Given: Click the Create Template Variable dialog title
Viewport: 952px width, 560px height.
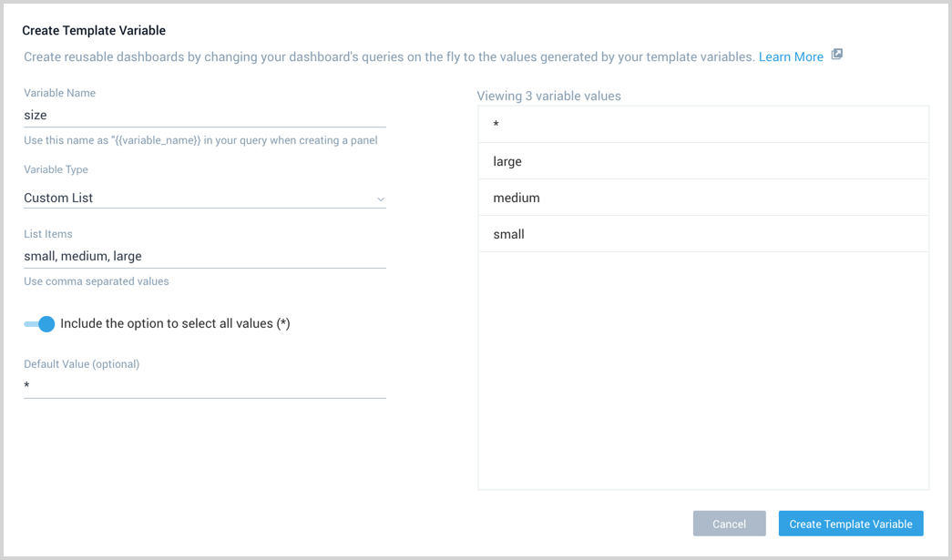Looking at the screenshot, I should [94, 30].
